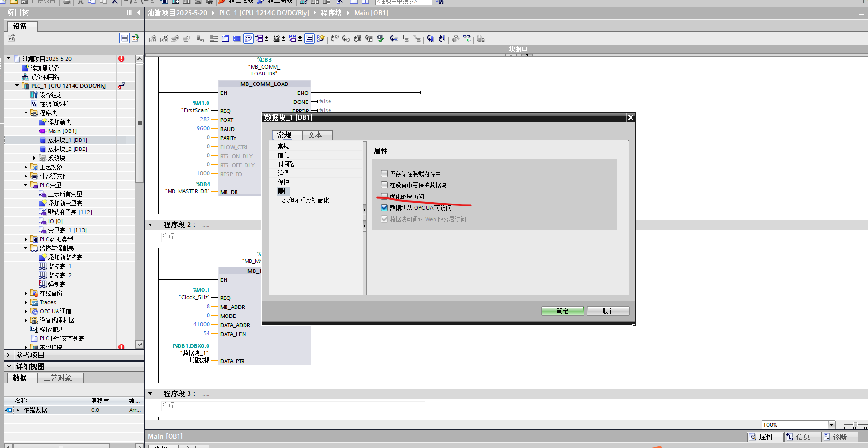Viewport: 868px width, 448px height.
Task: Click the 取消 button in dialog
Action: point(608,311)
